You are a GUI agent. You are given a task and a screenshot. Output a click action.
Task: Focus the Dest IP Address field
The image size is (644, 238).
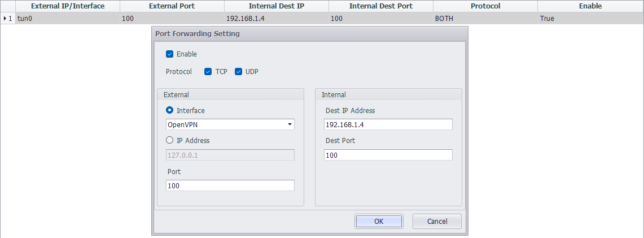388,124
